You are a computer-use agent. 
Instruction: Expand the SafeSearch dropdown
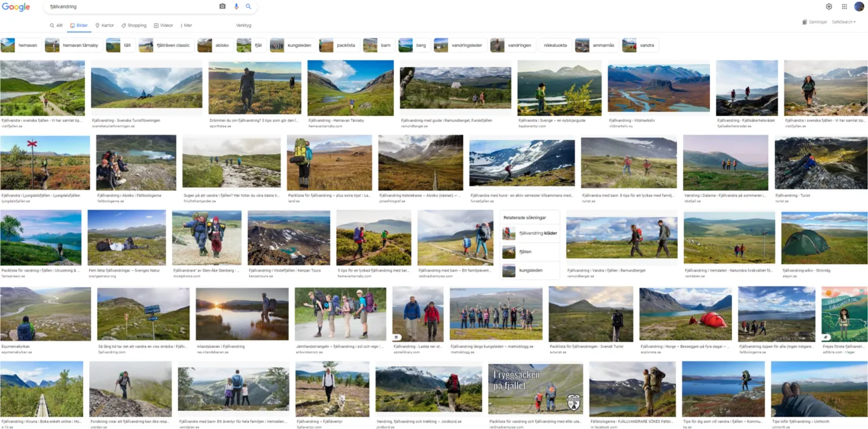tap(843, 22)
